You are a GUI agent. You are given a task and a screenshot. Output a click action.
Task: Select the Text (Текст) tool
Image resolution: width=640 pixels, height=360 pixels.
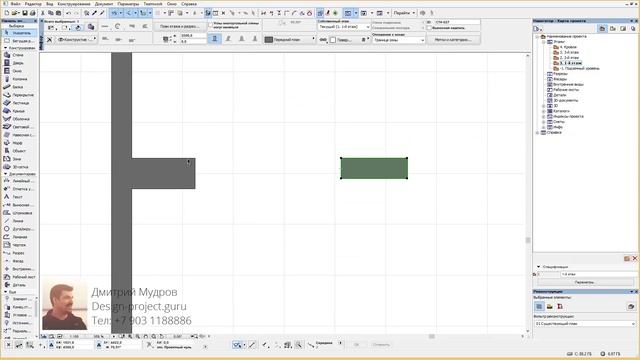point(18,197)
